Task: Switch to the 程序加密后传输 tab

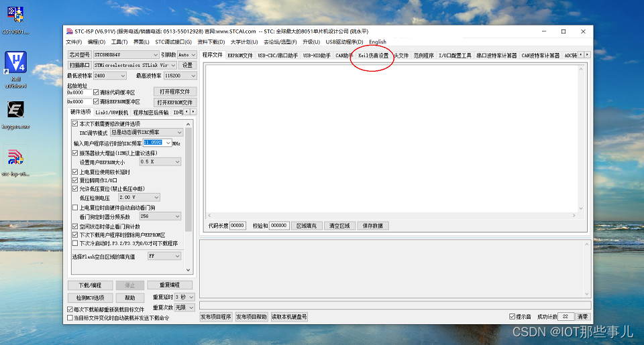Action: (x=151, y=113)
